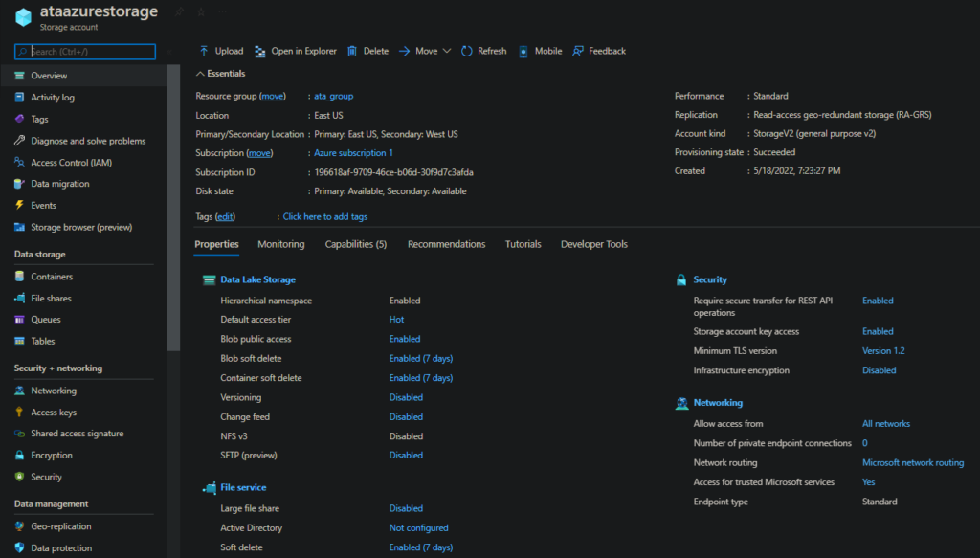
Task: Switch to the Monitoring tab
Action: click(x=280, y=244)
